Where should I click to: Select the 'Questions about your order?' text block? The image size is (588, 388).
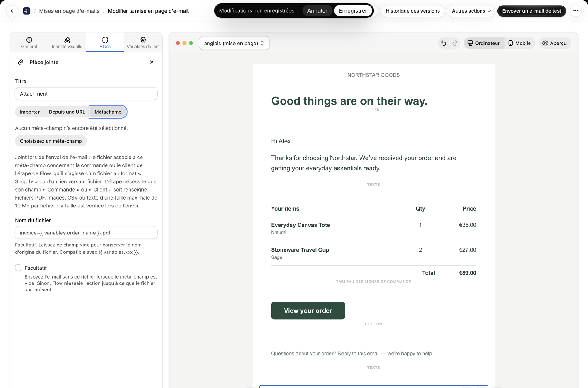(x=352, y=353)
